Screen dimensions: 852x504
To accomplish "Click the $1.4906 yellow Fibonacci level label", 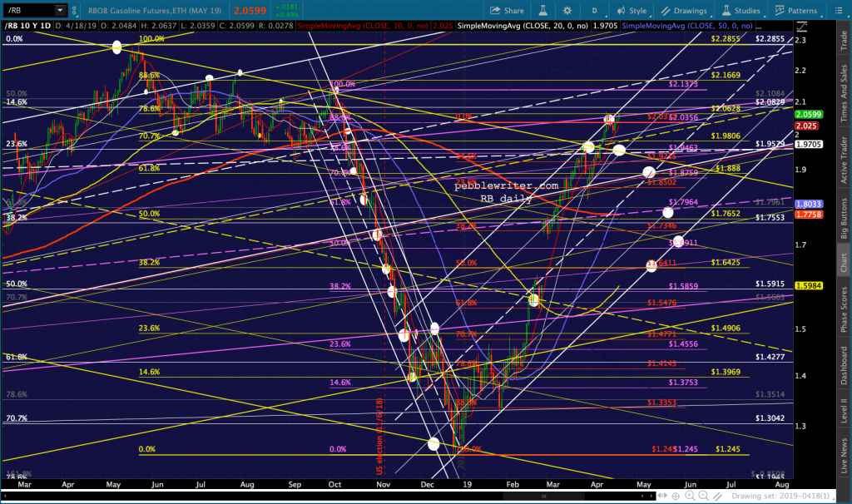I will pos(726,328).
